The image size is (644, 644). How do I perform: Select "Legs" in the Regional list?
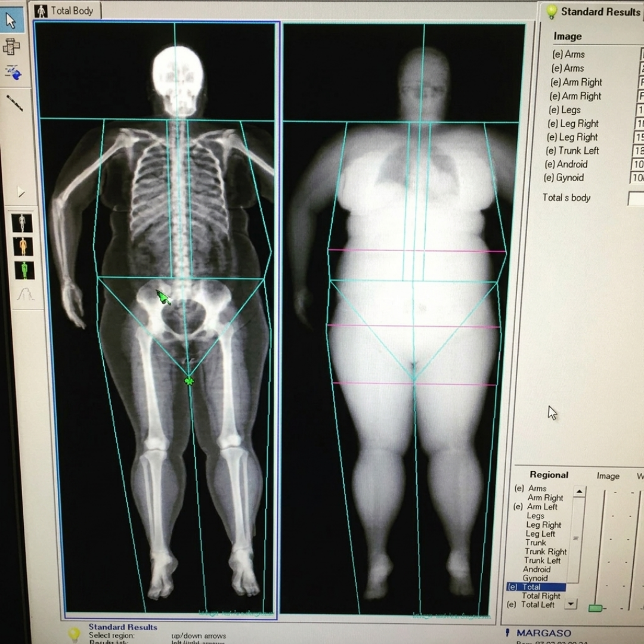pyautogui.click(x=535, y=516)
